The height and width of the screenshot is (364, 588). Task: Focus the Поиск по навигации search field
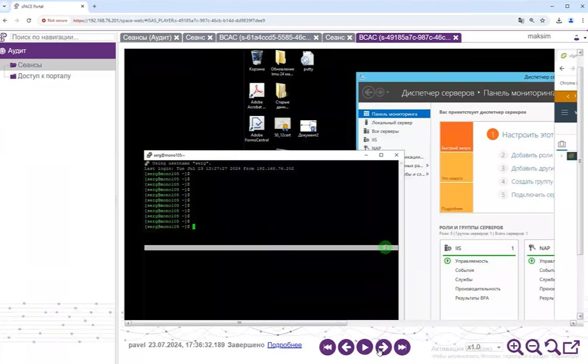[53, 37]
